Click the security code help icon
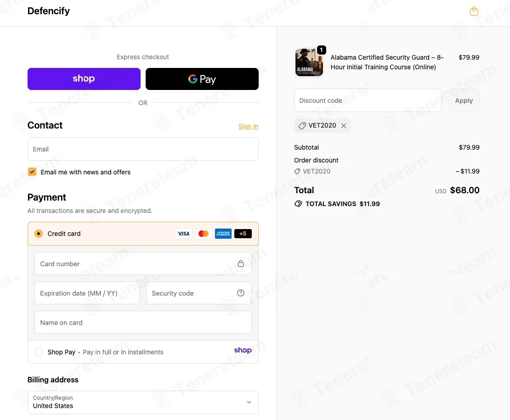The width and height of the screenshot is (510, 420). (241, 293)
